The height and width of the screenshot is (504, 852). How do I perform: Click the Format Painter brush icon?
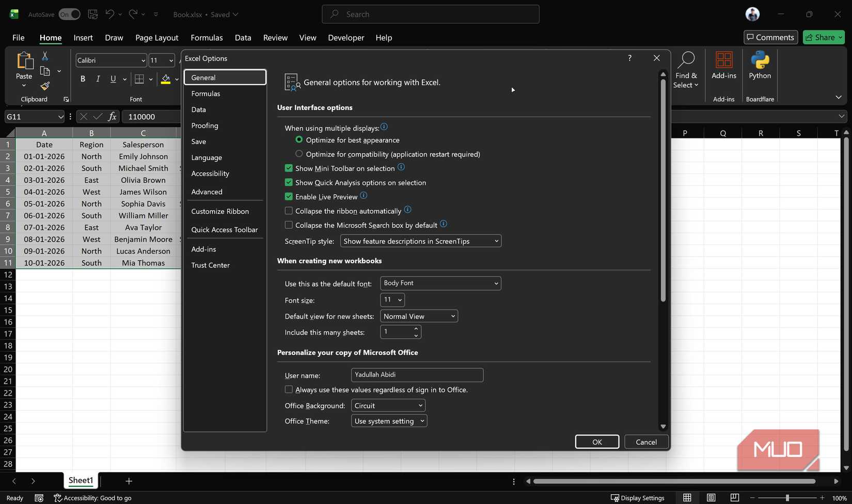[45, 86]
